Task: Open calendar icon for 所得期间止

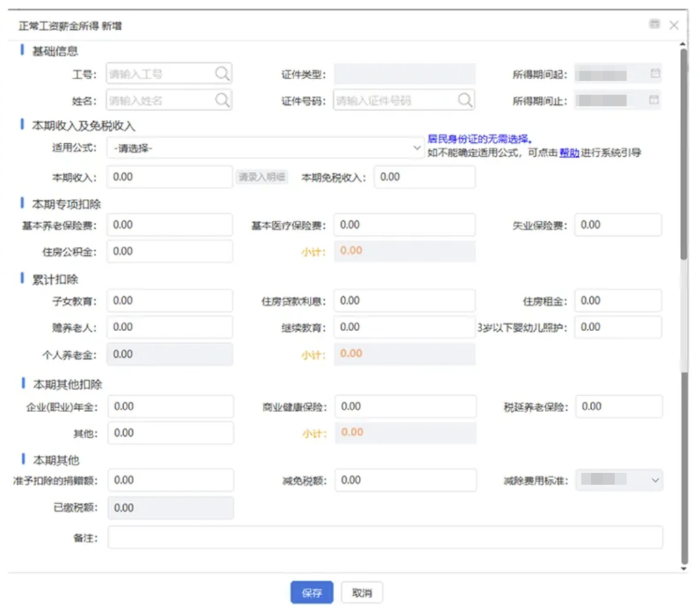Action: pos(655,100)
